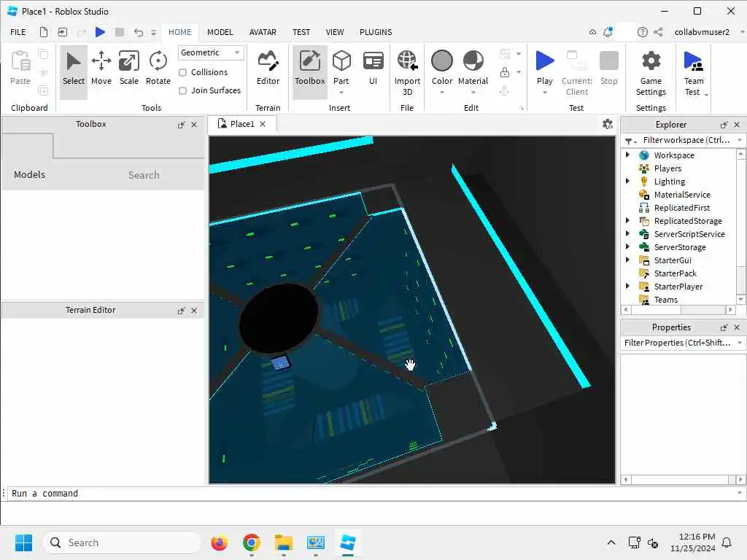Expand the Workspace tree node
This screenshot has height=560, width=747.
point(627,155)
